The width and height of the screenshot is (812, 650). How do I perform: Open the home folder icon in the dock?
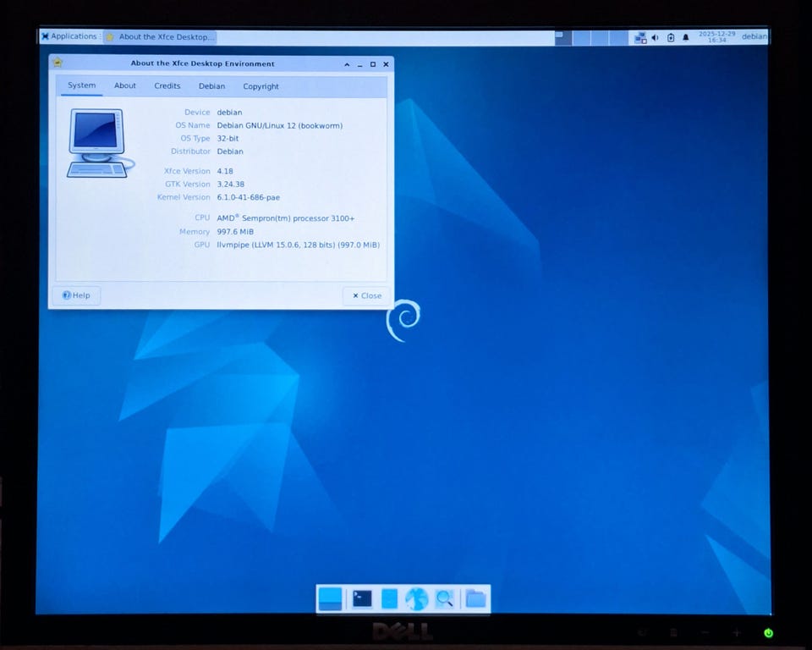476,598
